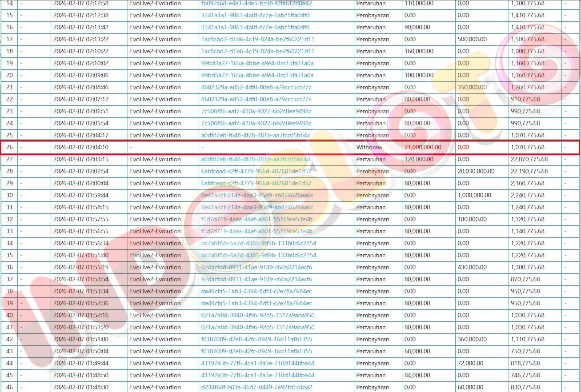Open the 92dacfdd link in row 36

[256, 267]
